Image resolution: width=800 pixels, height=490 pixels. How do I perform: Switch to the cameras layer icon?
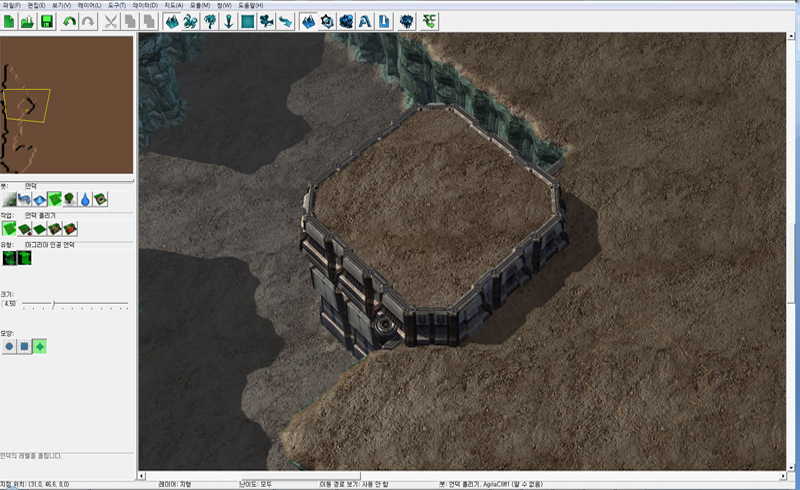(266, 21)
